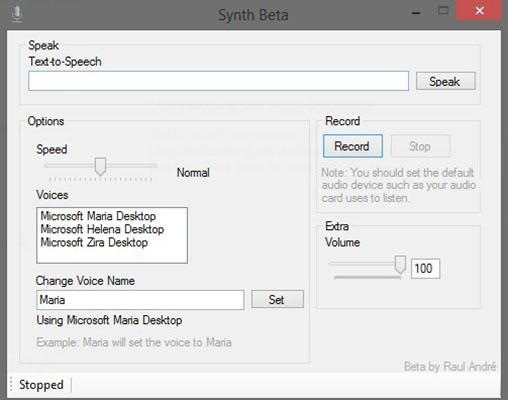This screenshot has height=400, width=508.
Task: Start recording with the Record button
Action: click(353, 146)
